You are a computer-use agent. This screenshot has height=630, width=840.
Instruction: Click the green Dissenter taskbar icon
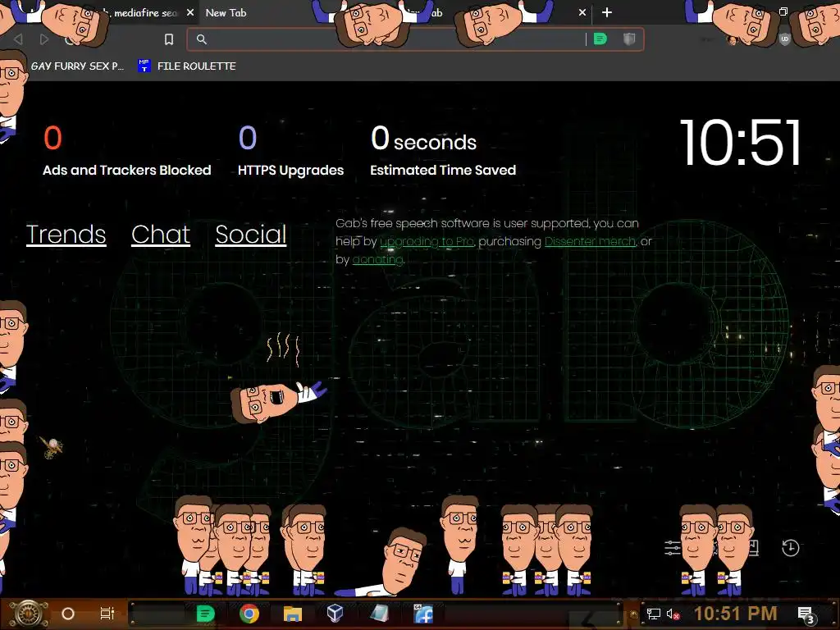(x=206, y=614)
